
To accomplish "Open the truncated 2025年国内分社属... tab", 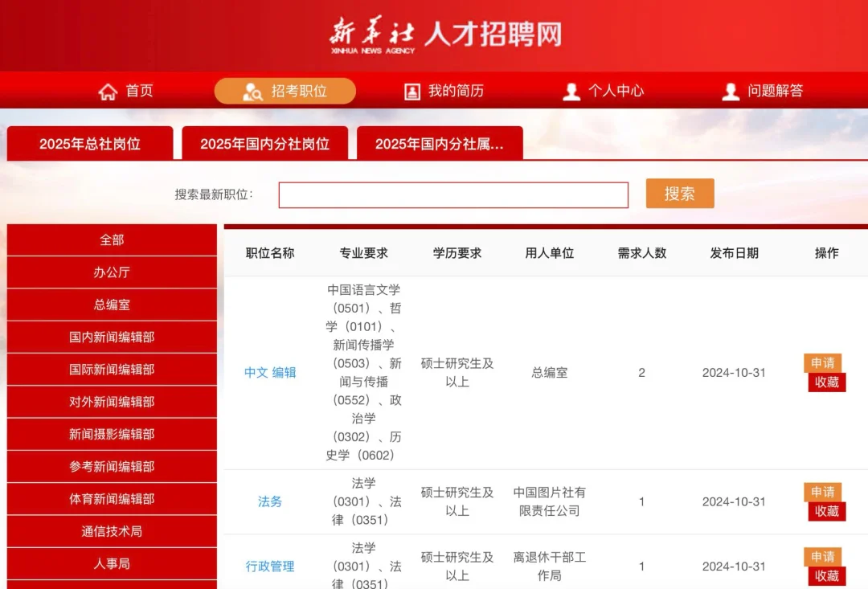I will coord(440,143).
